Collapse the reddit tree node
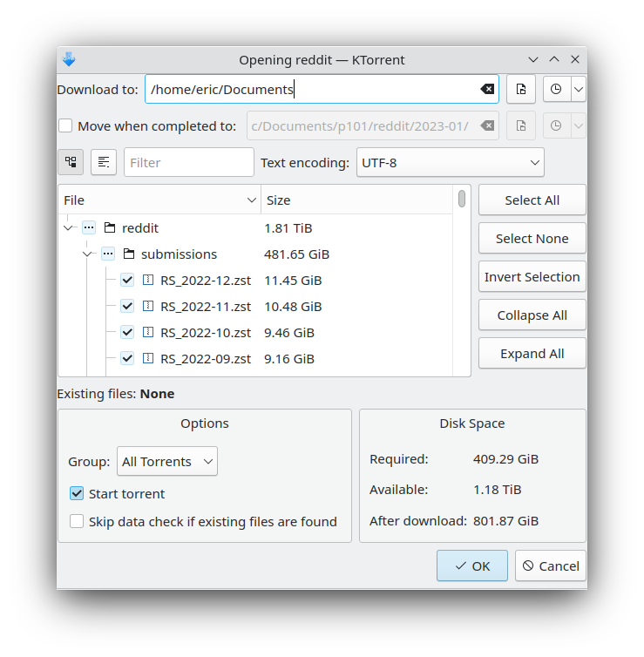The image size is (644, 657). point(68,228)
